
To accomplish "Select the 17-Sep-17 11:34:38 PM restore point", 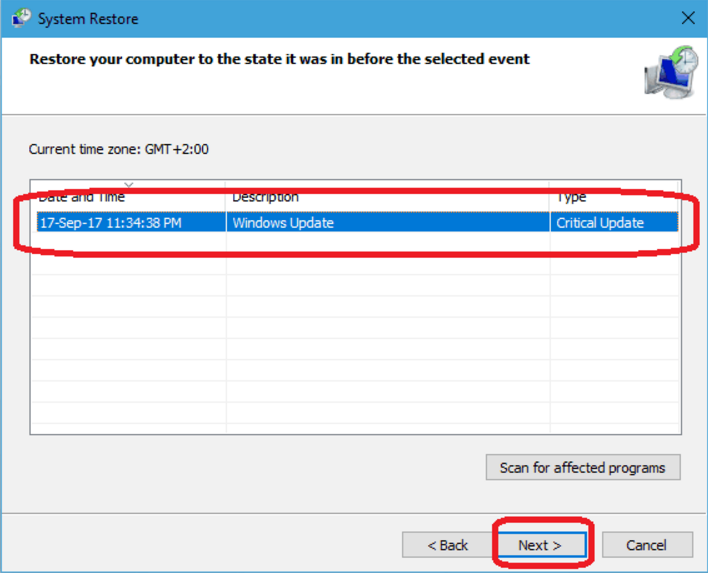I will tap(357, 223).
